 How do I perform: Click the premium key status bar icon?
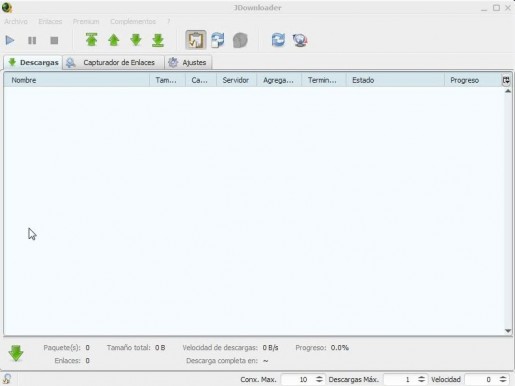coord(7,379)
